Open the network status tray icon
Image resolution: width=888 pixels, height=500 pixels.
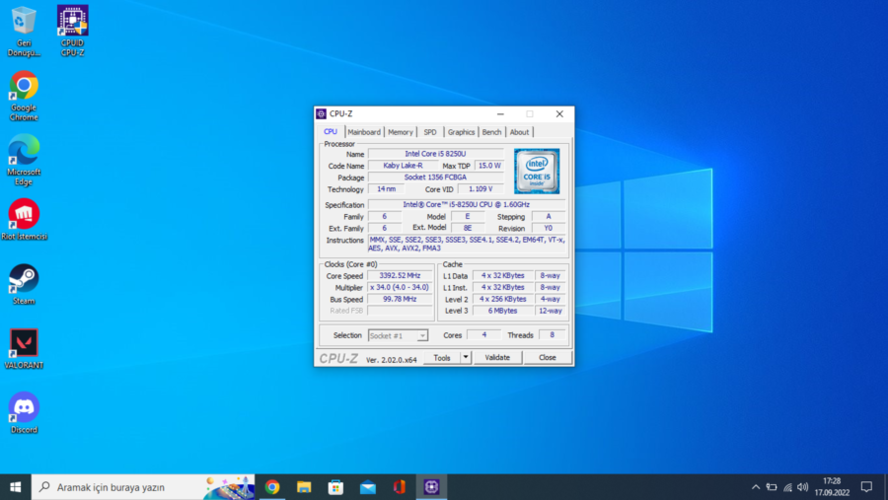point(787,487)
